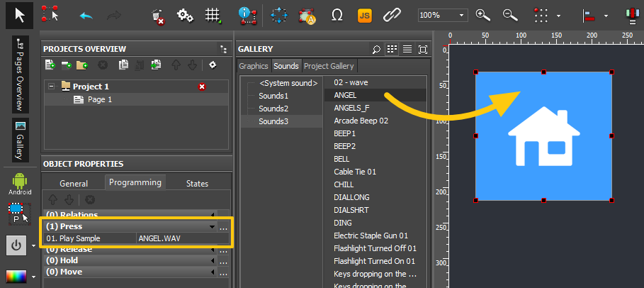
Task: Open the Project Gallery tab
Action: (x=329, y=66)
